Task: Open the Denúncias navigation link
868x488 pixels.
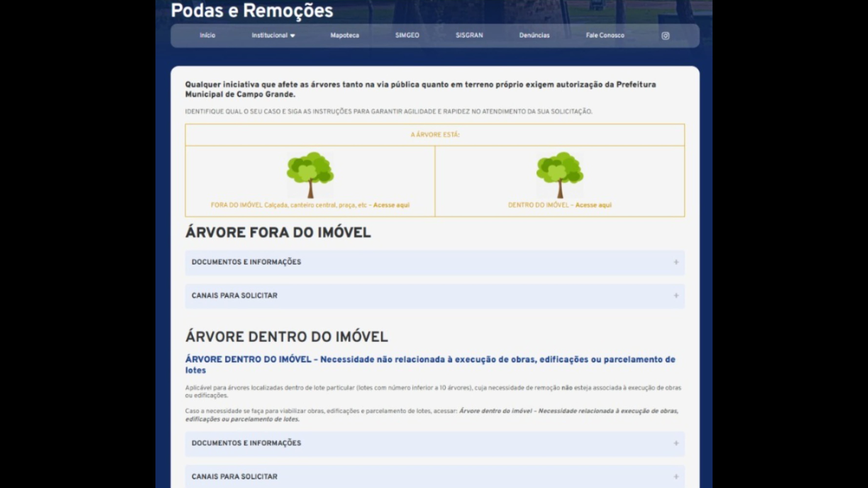Action: click(534, 35)
